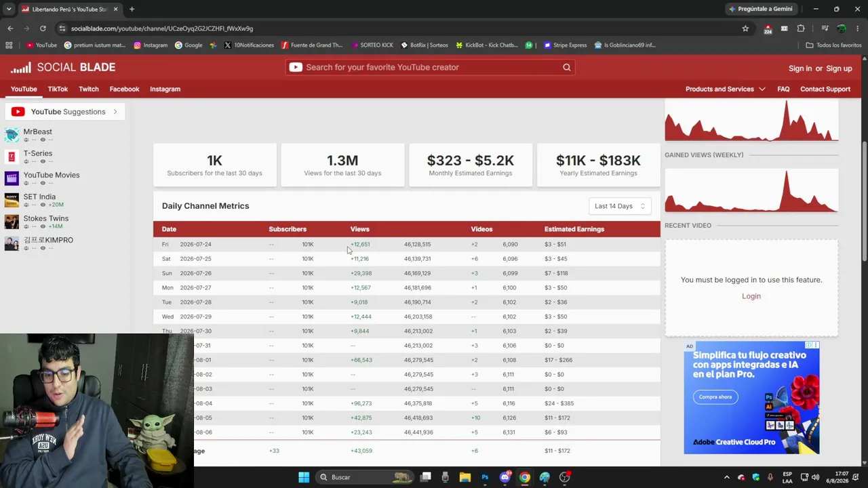Open the Task View taskbar icon
Viewport: 868px width, 488px height.
coord(426,477)
